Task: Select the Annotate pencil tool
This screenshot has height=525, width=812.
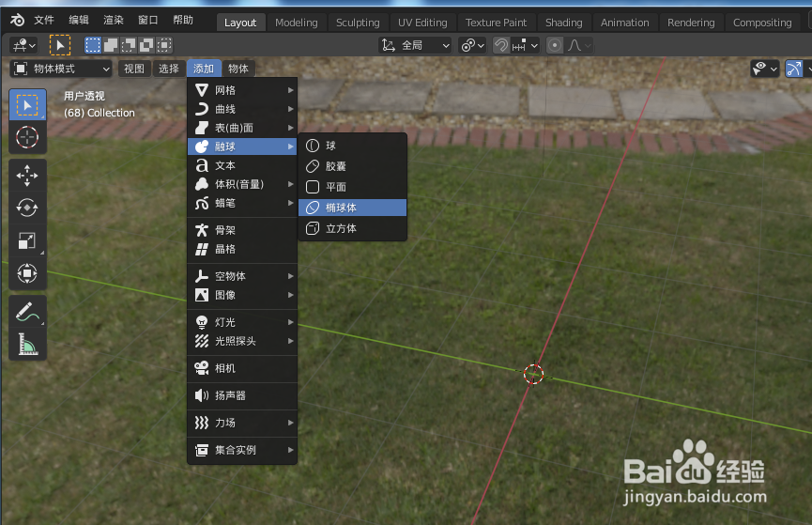Action: (27, 312)
